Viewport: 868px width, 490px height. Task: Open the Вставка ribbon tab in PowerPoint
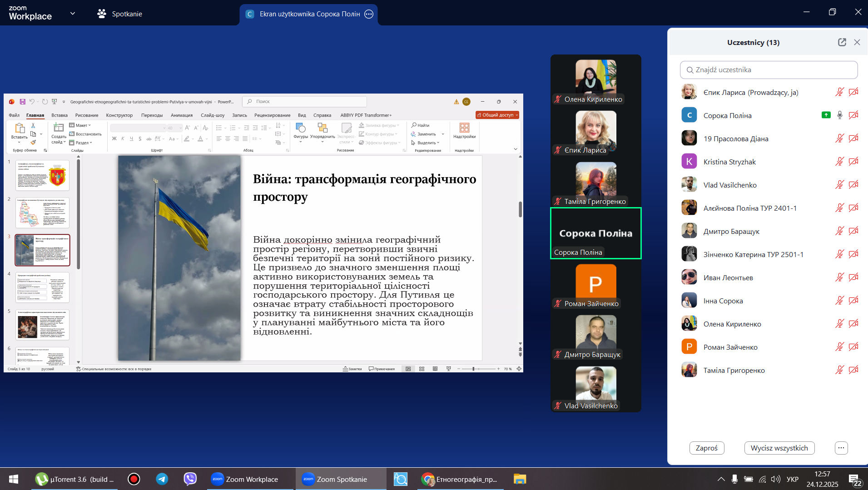(x=60, y=115)
